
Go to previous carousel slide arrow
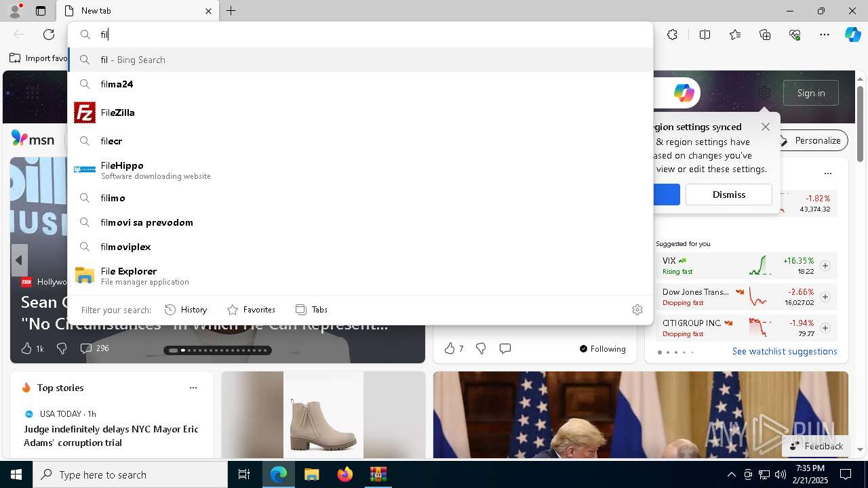click(x=19, y=260)
